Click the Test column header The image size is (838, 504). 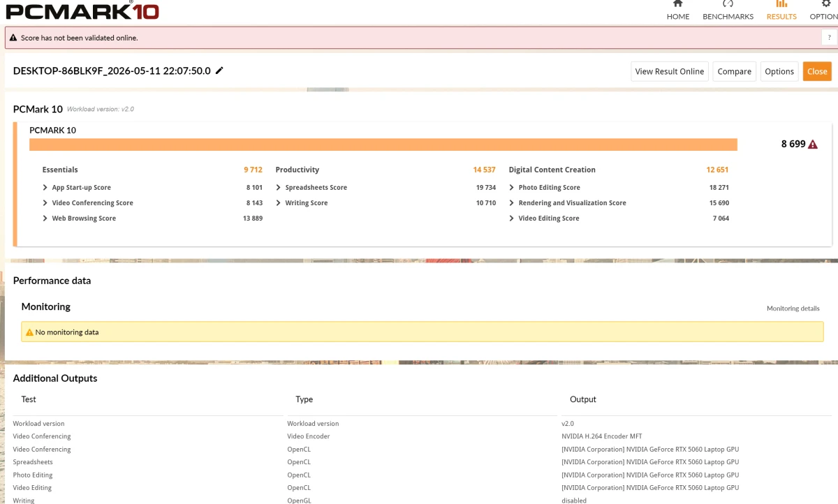[29, 399]
